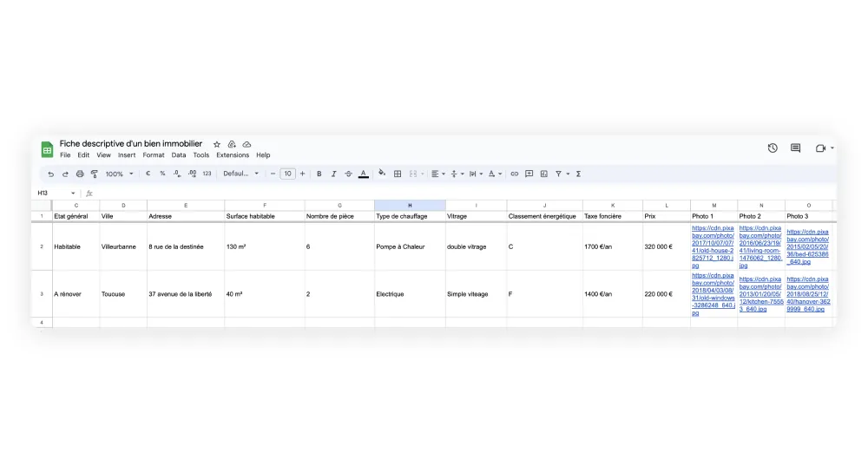Activate the Paint format roller
This screenshot has width=868, height=466.
point(94,174)
